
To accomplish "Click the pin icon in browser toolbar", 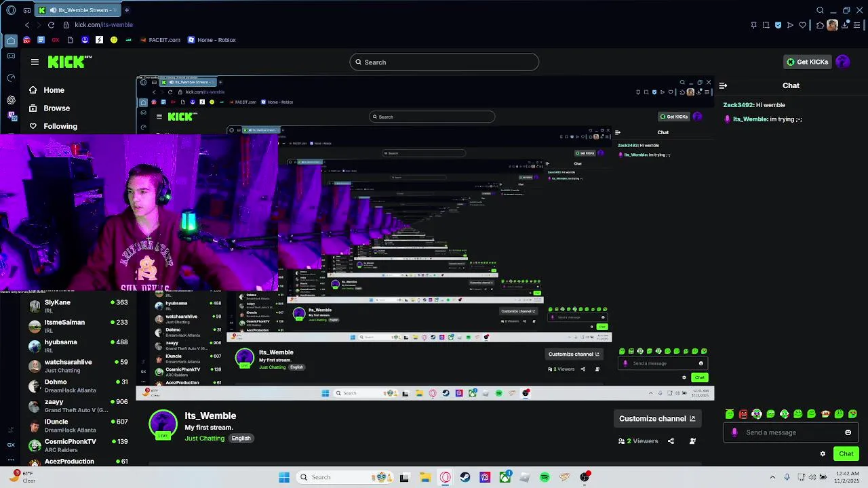I will tap(753, 25).
